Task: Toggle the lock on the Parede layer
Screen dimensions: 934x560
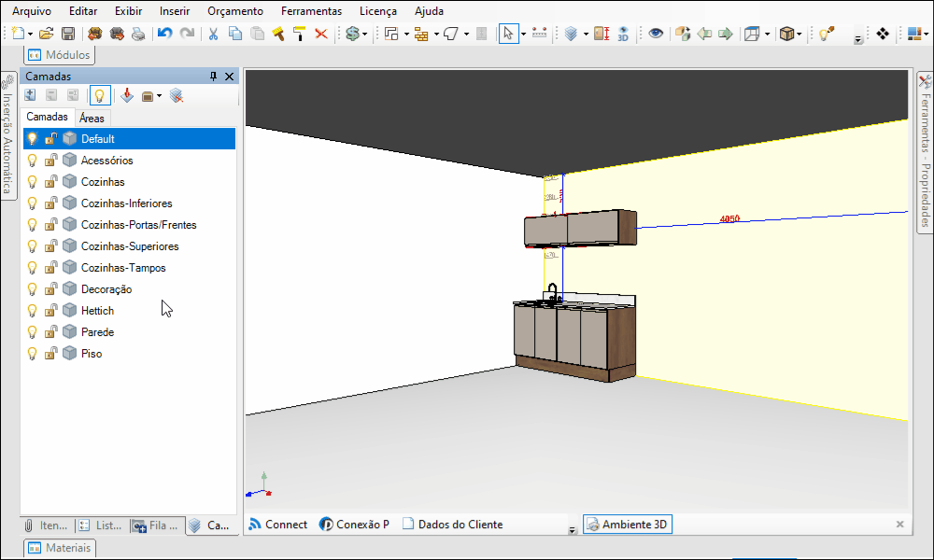Action: (51, 331)
